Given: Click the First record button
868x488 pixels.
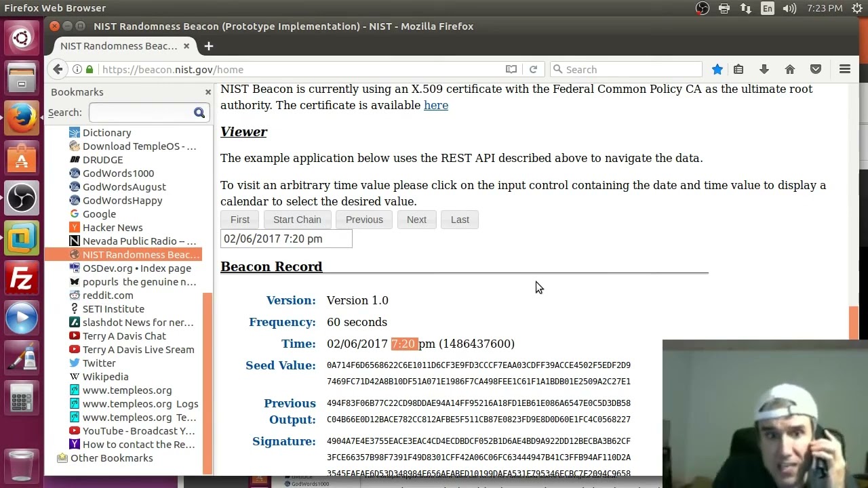Looking at the screenshot, I should (240, 220).
